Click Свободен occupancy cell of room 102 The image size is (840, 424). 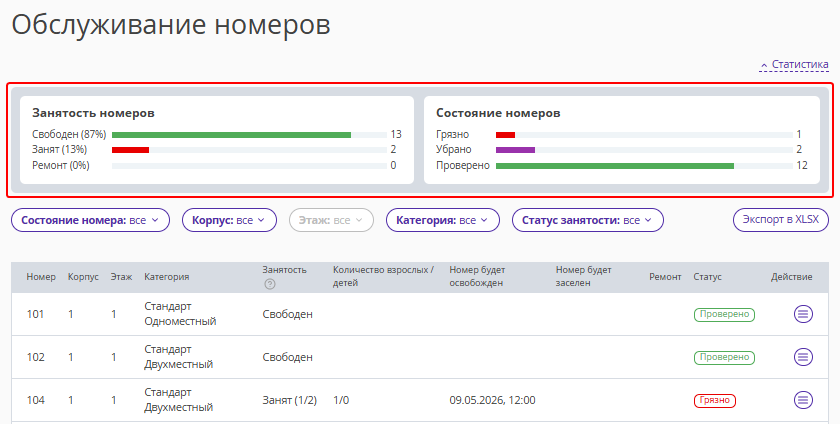tap(287, 357)
